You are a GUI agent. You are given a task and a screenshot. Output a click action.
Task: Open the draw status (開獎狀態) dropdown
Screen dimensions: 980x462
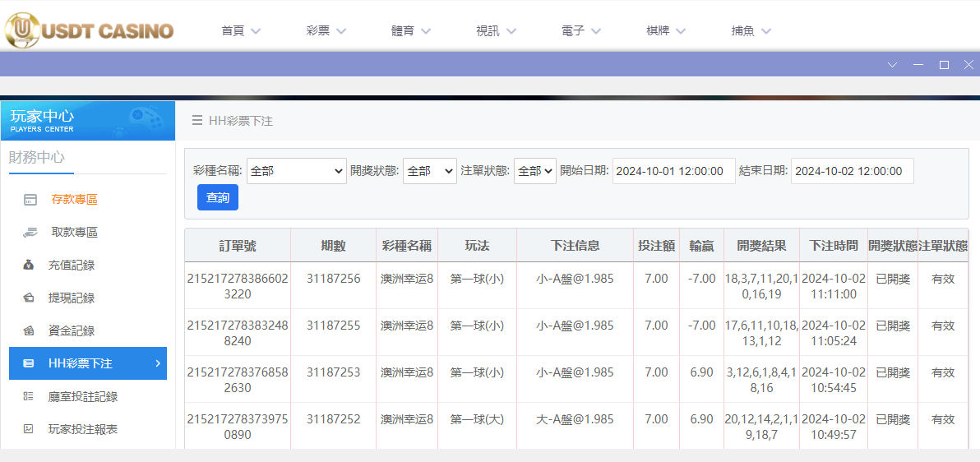pyautogui.click(x=429, y=171)
